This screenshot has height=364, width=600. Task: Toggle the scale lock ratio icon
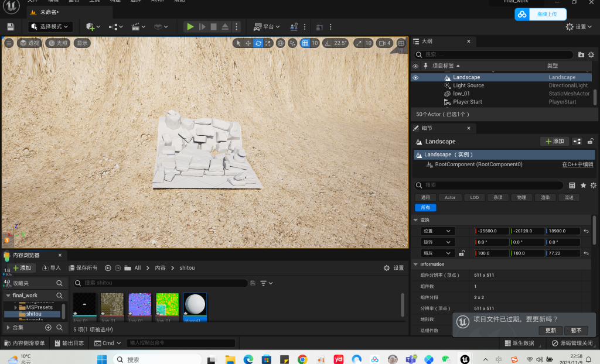click(x=462, y=253)
